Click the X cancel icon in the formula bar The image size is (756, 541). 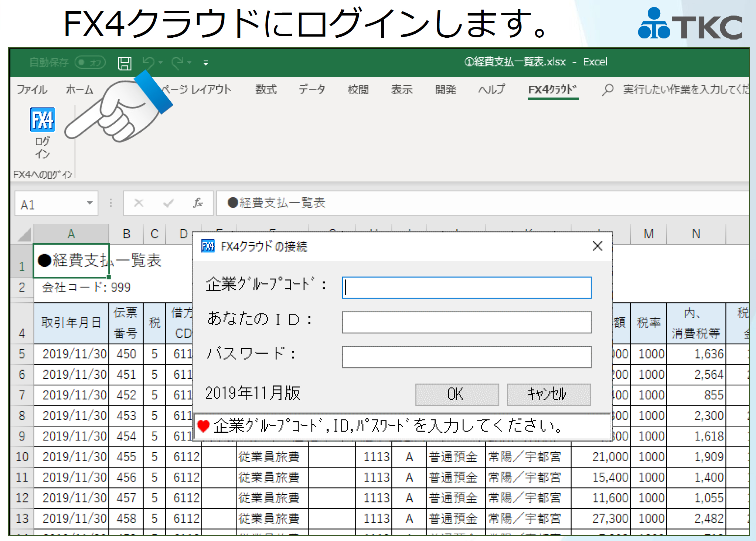(x=138, y=203)
